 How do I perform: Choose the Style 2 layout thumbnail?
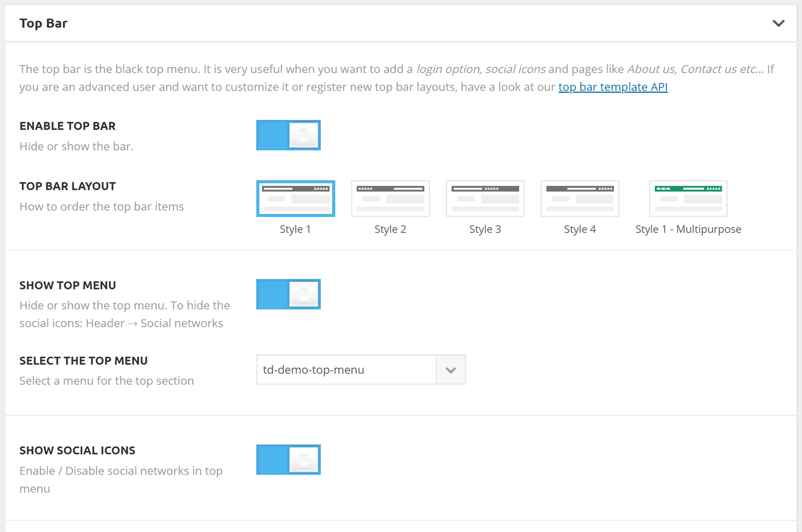pos(390,198)
